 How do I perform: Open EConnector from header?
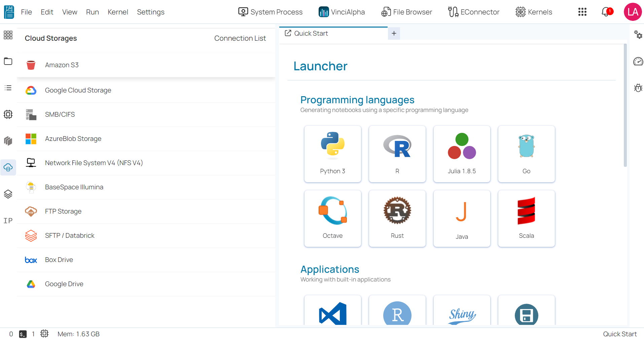[474, 12]
